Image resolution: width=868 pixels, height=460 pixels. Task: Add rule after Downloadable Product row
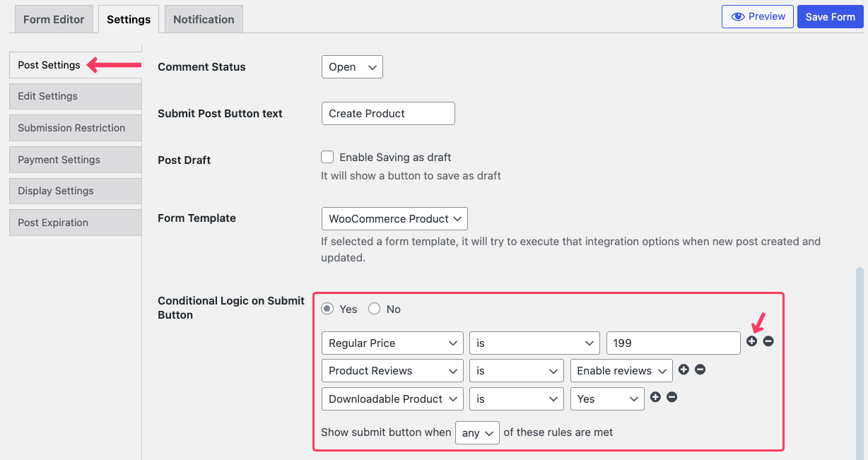click(x=655, y=397)
